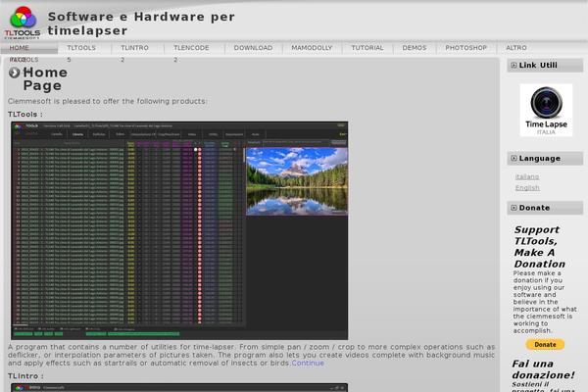Click the 'Home Page' heading text
This screenshot has width=588, height=392.
coord(45,78)
